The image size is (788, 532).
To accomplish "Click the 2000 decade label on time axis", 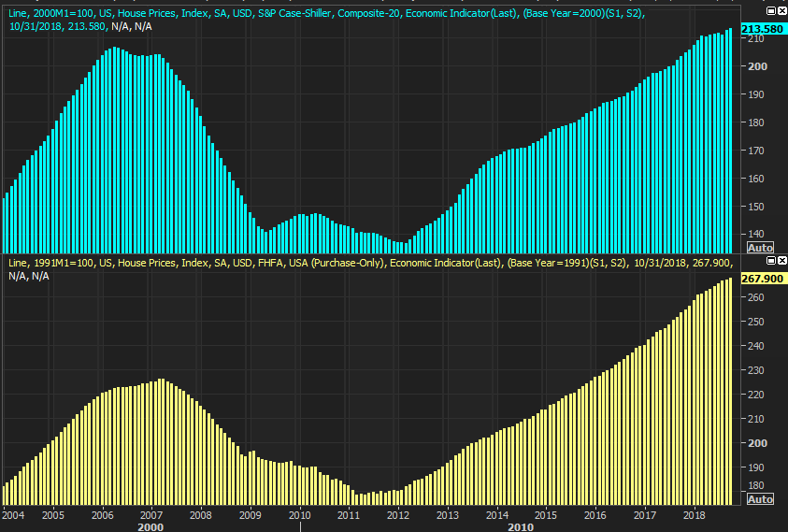I will pos(150,527).
